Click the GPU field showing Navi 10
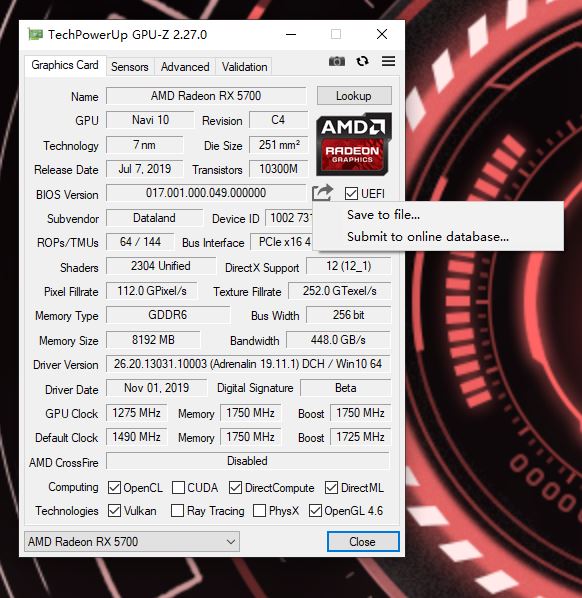Viewport: 582px width, 598px height. [x=150, y=120]
